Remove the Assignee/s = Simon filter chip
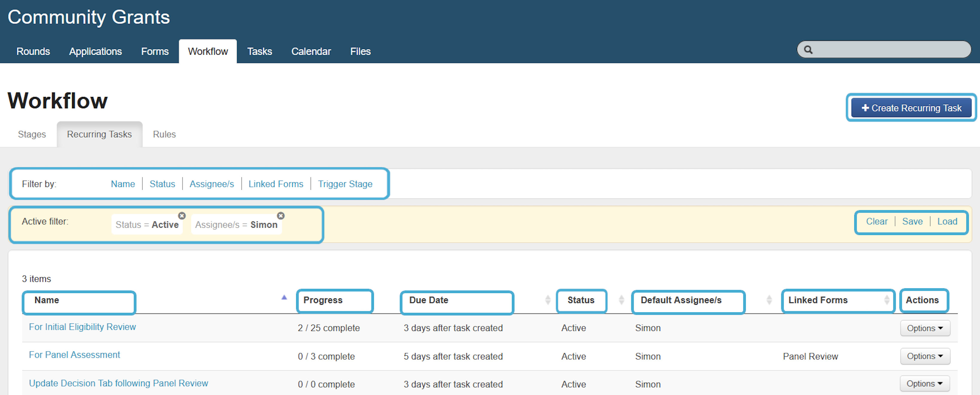Viewport: 980px width, 395px height. pos(280,215)
